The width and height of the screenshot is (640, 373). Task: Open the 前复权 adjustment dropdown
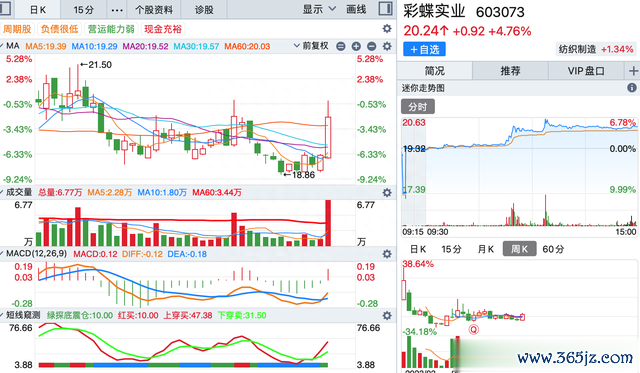coord(311,46)
